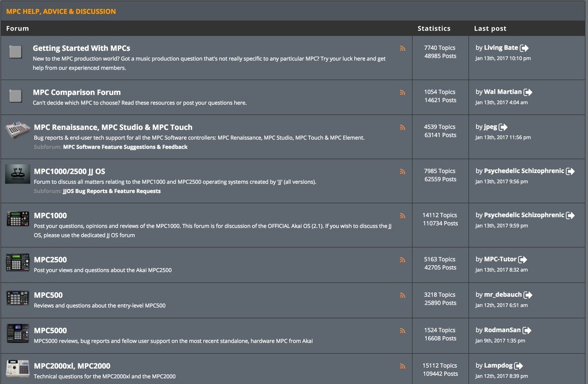Open RSS feed icon for MPC5000
588x384 pixels.
point(402,331)
